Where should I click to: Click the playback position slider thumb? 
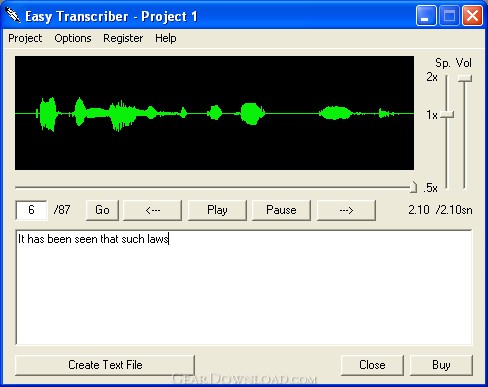tap(413, 187)
